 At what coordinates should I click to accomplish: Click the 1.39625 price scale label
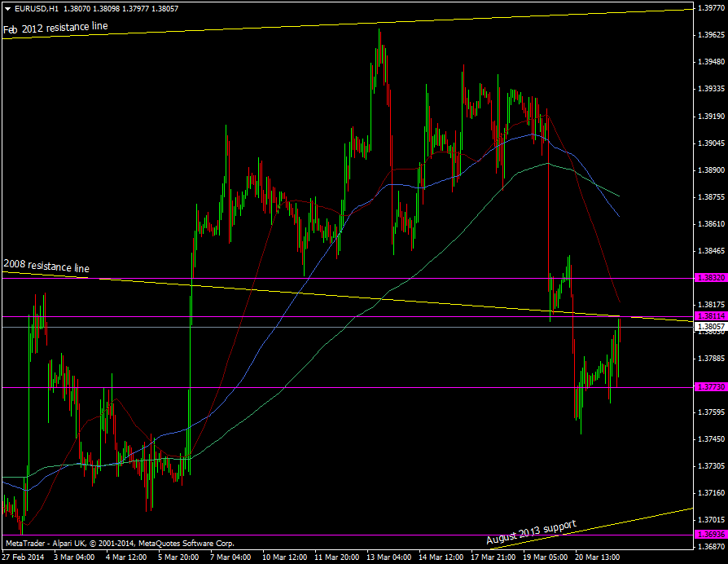[x=711, y=35]
